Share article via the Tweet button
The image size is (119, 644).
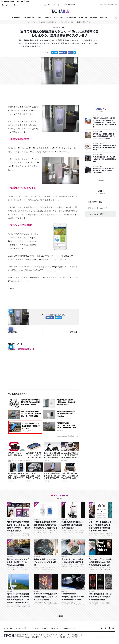pyautogui.click(x=54, y=52)
